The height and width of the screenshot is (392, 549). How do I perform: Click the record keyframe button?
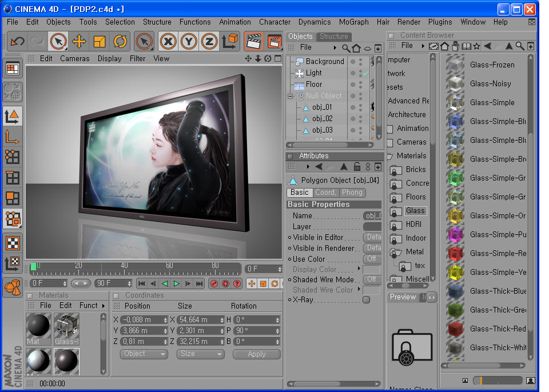214,284
